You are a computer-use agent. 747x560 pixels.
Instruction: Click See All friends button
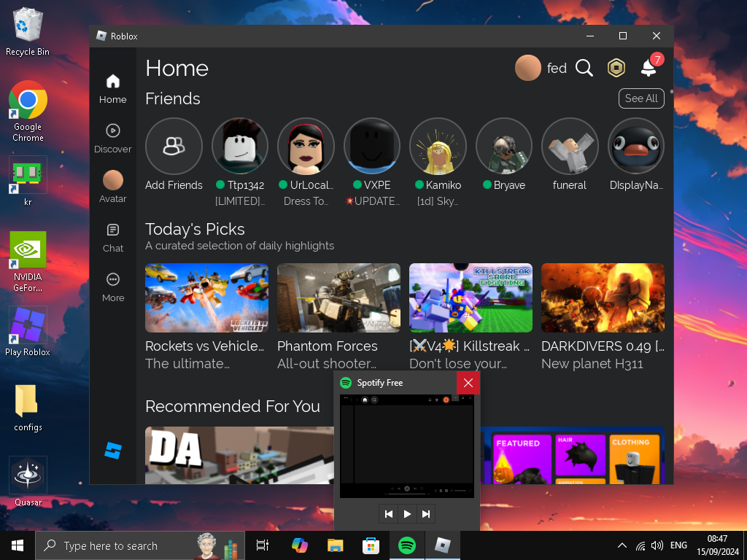coord(641,98)
